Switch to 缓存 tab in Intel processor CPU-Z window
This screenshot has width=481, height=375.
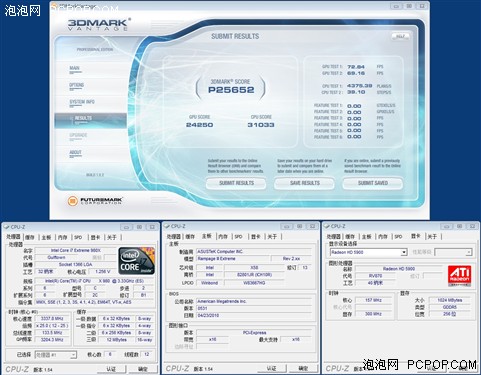point(30,237)
